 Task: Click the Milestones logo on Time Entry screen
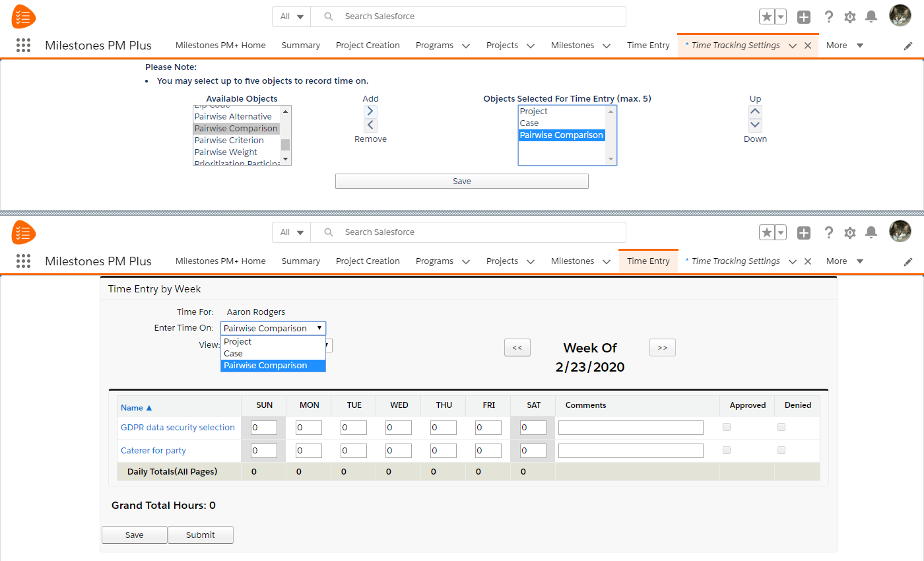click(x=24, y=232)
